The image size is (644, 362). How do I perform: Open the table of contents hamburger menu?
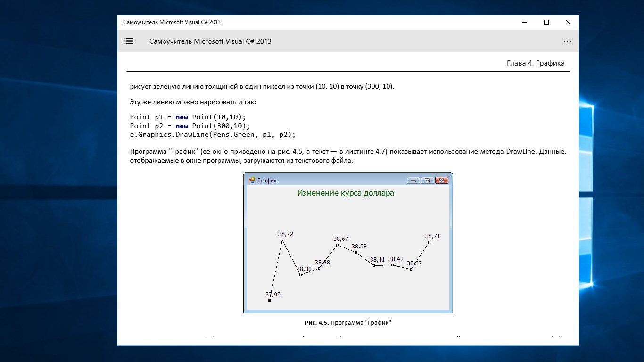click(x=129, y=41)
